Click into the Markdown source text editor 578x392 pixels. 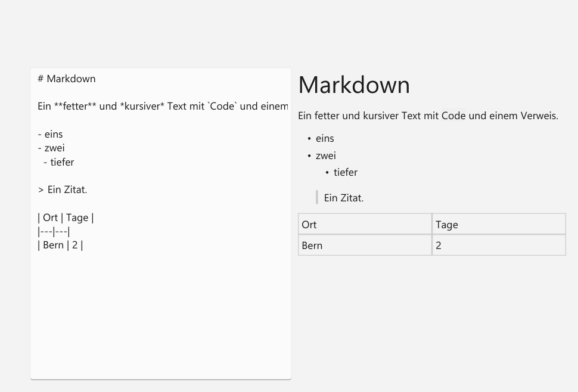pos(161,223)
